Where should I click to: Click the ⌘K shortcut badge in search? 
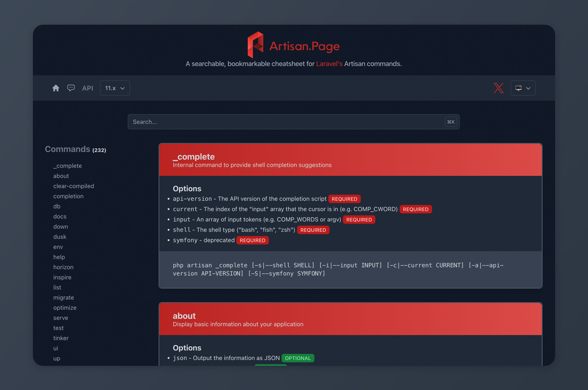coord(451,122)
